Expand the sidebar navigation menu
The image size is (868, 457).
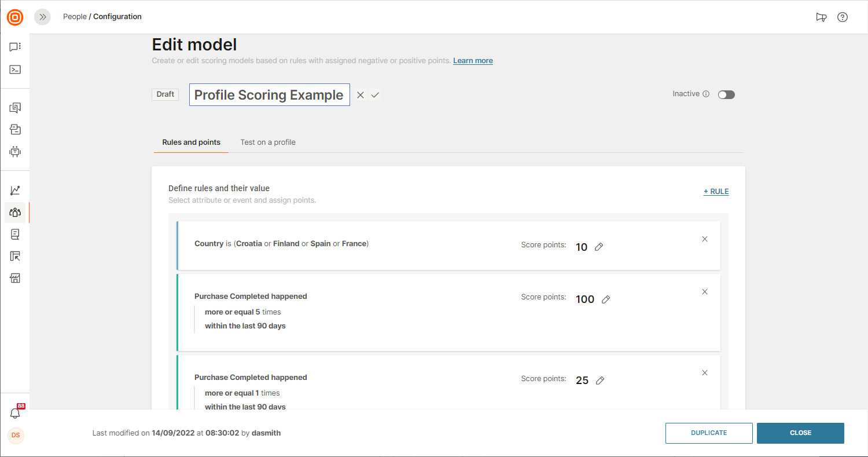coord(43,17)
